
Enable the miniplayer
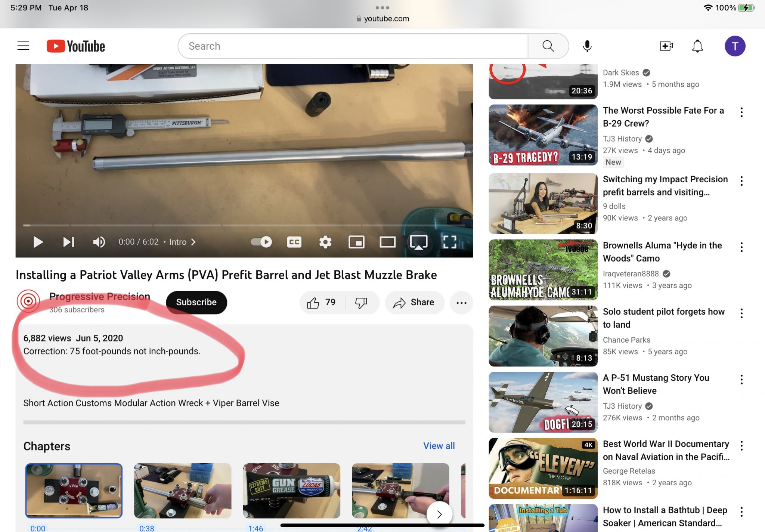(x=356, y=242)
